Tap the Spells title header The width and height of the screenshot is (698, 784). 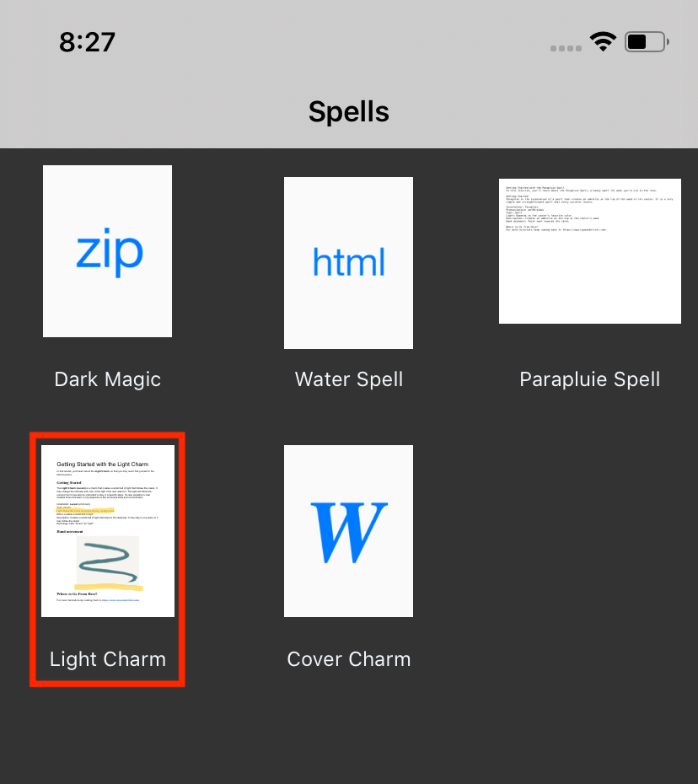tap(348, 110)
